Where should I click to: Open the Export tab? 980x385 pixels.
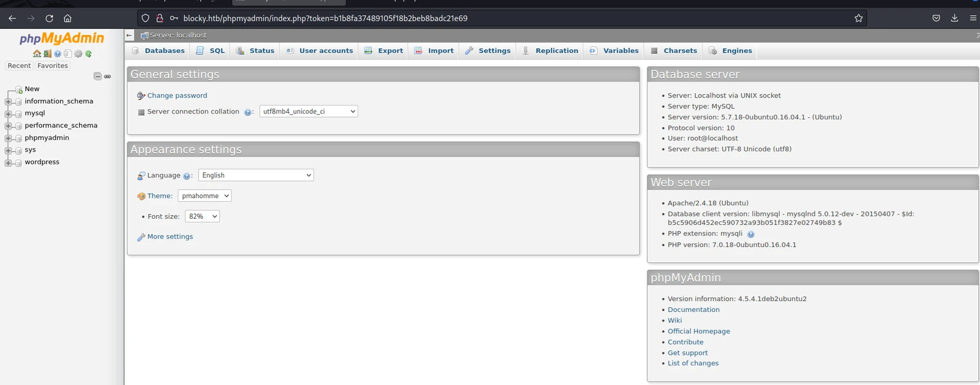pyautogui.click(x=383, y=51)
